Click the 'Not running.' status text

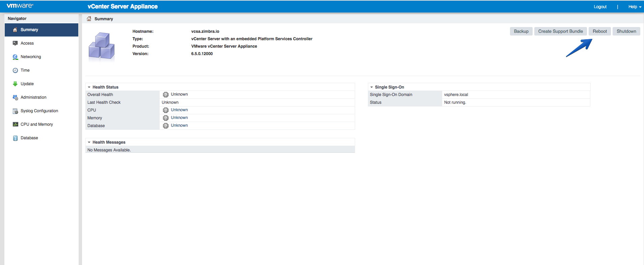click(x=455, y=102)
